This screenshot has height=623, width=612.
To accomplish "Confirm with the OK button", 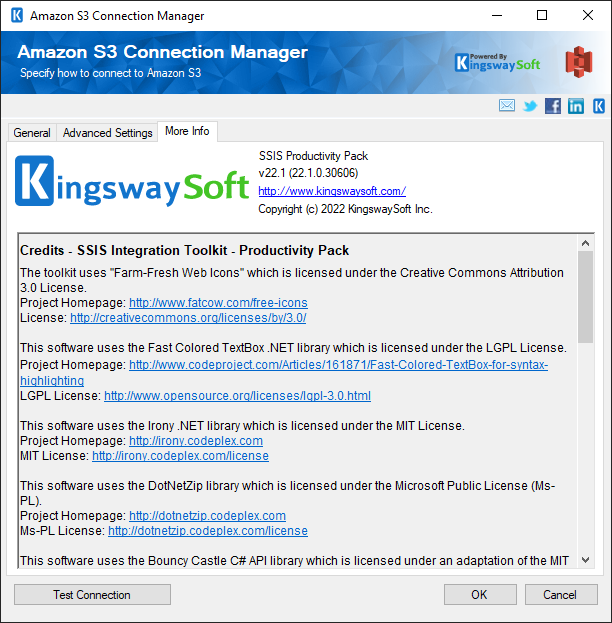I will pyautogui.click(x=480, y=594).
